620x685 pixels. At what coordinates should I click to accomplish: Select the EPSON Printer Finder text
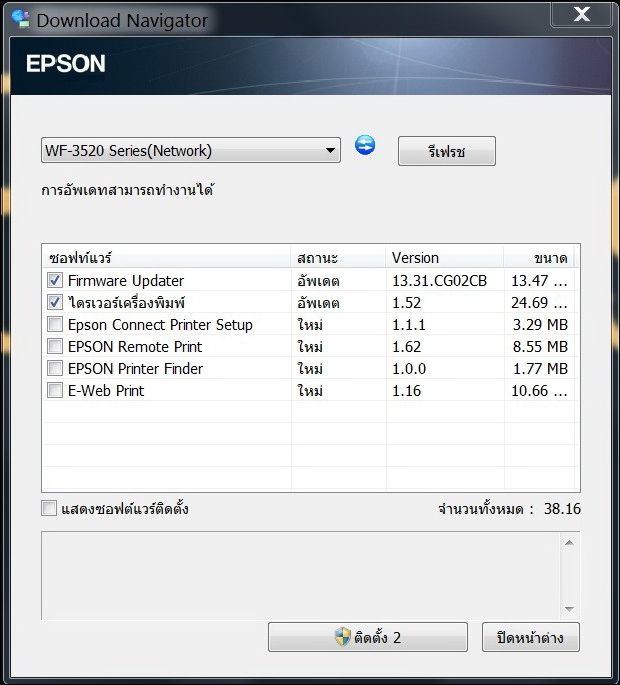point(135,369)
